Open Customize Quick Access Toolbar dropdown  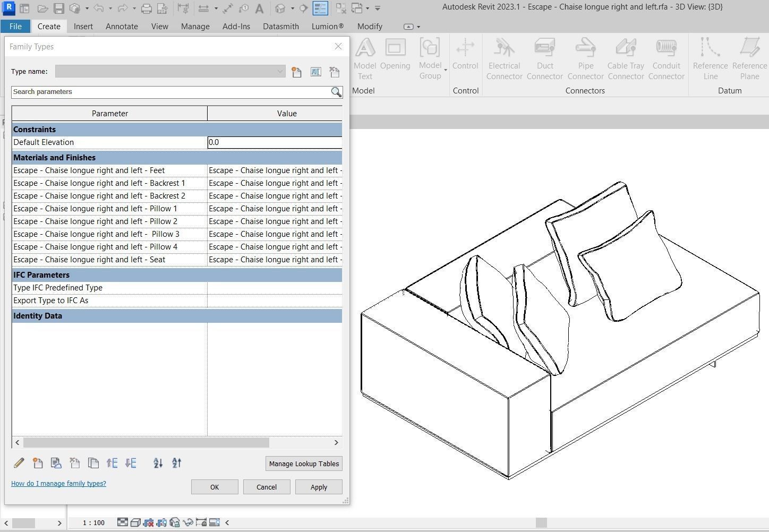pos(378,8)
